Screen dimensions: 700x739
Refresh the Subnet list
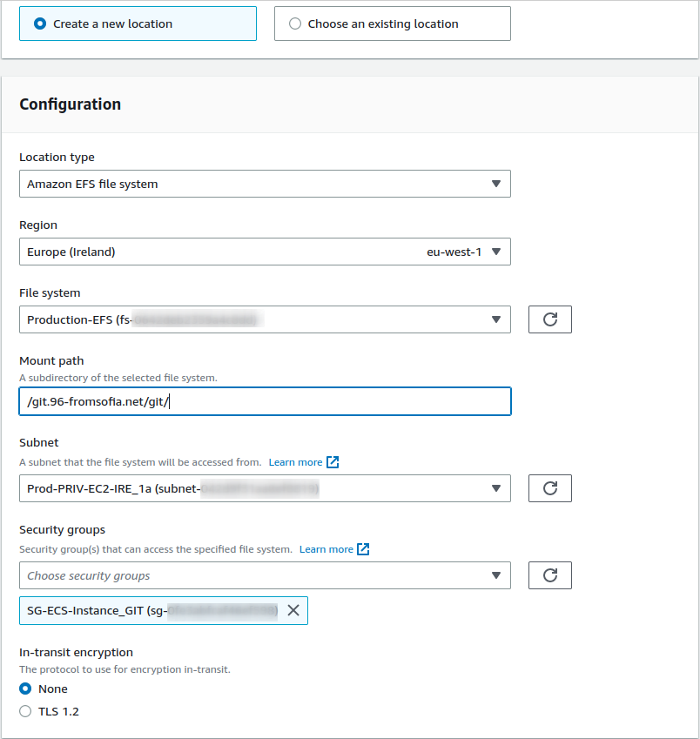pyautogui.click(x=549, y=488)
